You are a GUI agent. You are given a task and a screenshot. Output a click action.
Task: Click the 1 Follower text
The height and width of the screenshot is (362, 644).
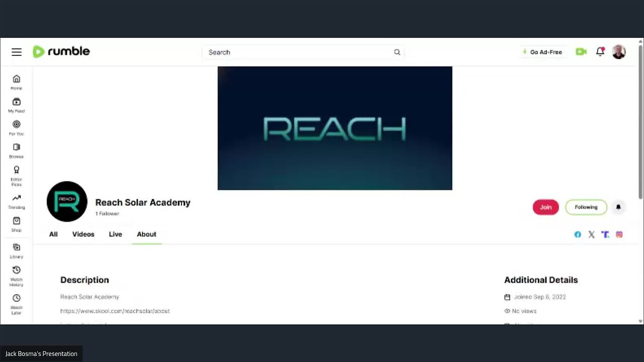pos(107,214)
